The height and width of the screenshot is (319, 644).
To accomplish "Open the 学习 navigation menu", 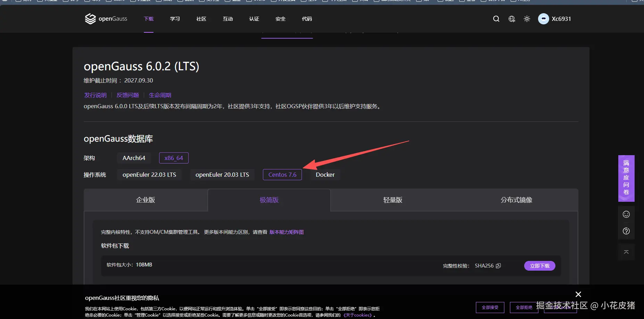I will pyautogui.click(x=175, y=19).
